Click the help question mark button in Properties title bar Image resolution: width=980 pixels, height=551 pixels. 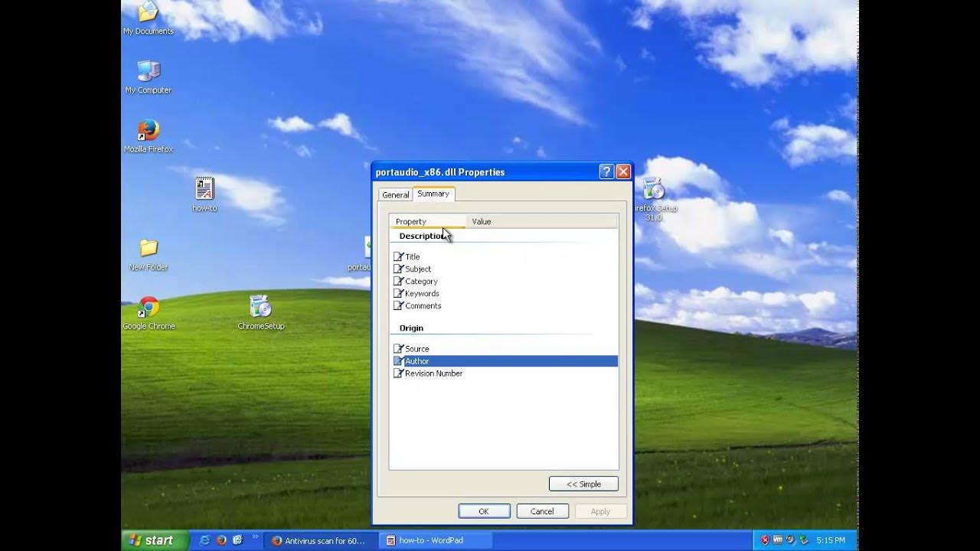[606, 171]
